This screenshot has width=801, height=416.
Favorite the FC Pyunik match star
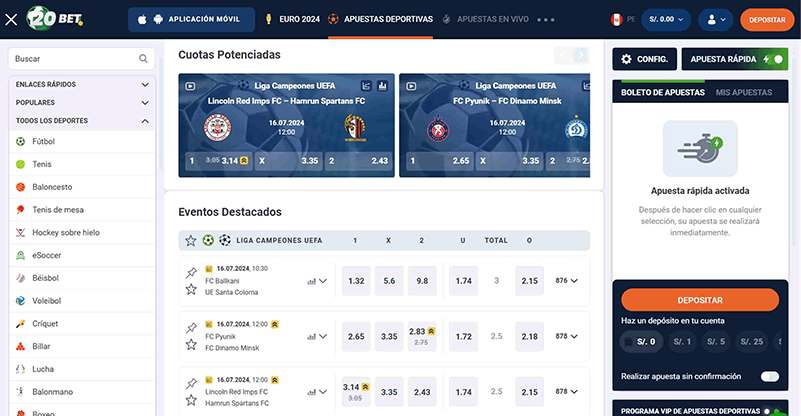point(191,344)
